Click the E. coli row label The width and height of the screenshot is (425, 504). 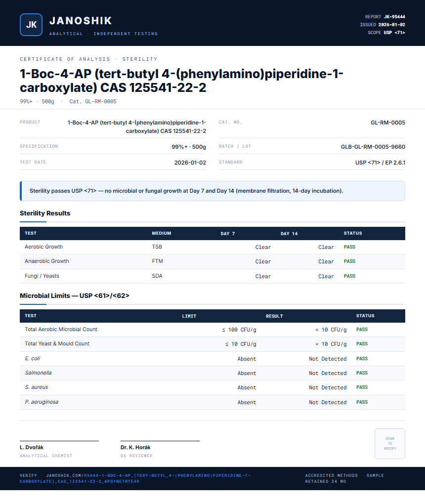click(x=33, y=358)
